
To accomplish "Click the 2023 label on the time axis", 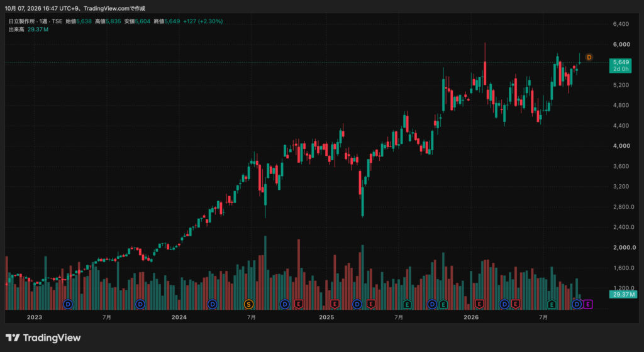I will click(x=35, y=317).
